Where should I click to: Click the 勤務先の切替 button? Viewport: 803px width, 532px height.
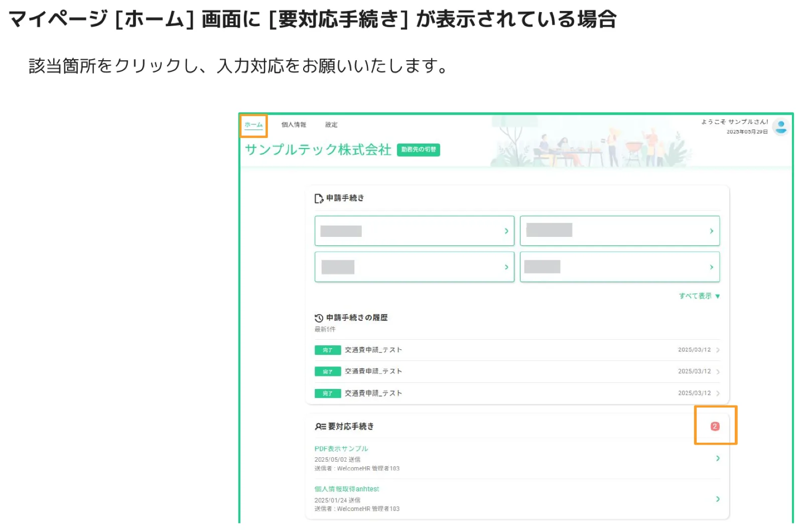tap(419, 150)
